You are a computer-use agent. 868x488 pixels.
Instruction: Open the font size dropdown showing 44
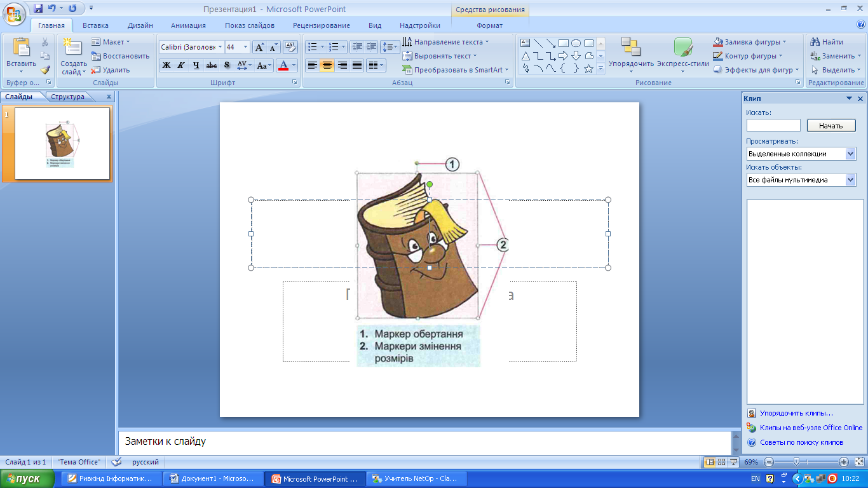coord(245,47)
